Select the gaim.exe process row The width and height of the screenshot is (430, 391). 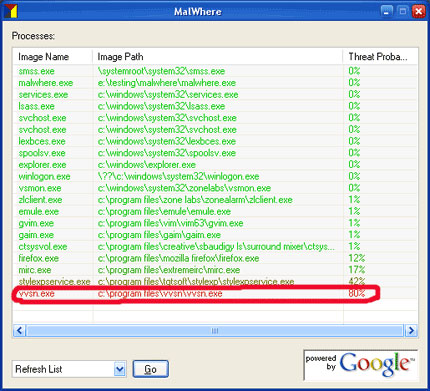[215, 235]
